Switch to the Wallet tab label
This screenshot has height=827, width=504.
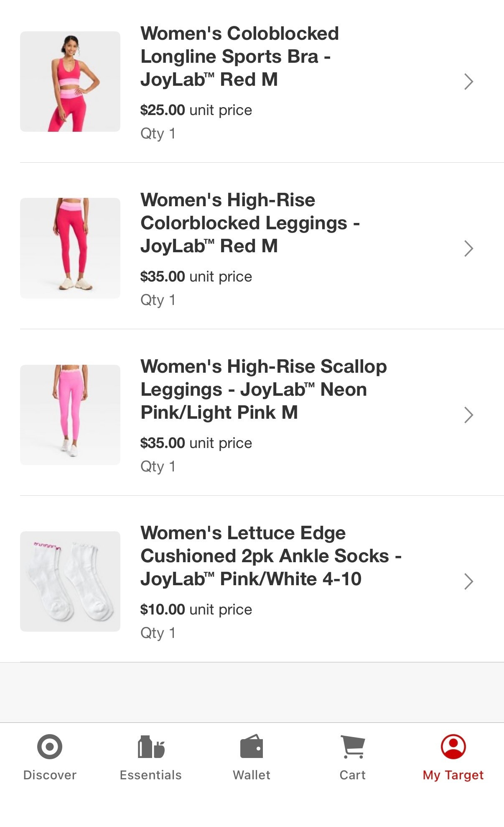pos(252,775)
